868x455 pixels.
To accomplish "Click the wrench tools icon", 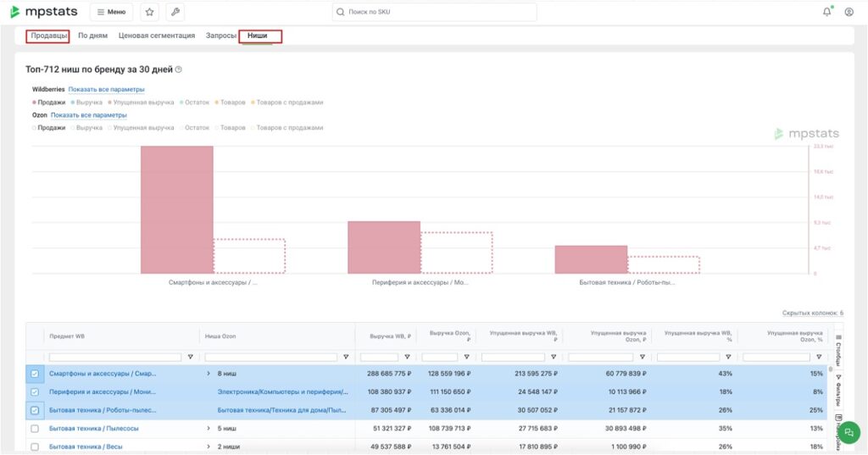I will pyautogui.click(x=175, y=12).
